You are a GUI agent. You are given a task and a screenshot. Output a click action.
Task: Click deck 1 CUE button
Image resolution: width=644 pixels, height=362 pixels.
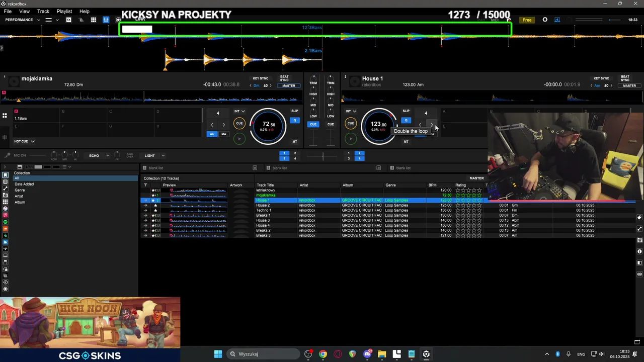click(x=239, y=123)
